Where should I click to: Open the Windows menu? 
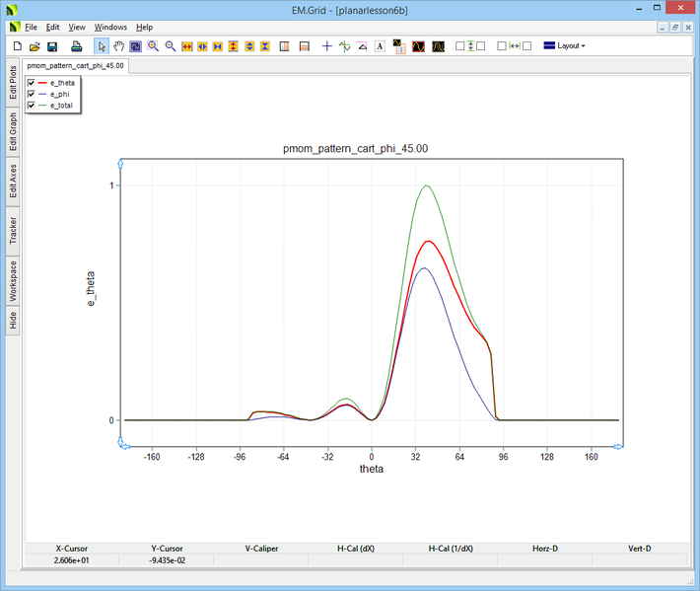(x=110, y=27)
